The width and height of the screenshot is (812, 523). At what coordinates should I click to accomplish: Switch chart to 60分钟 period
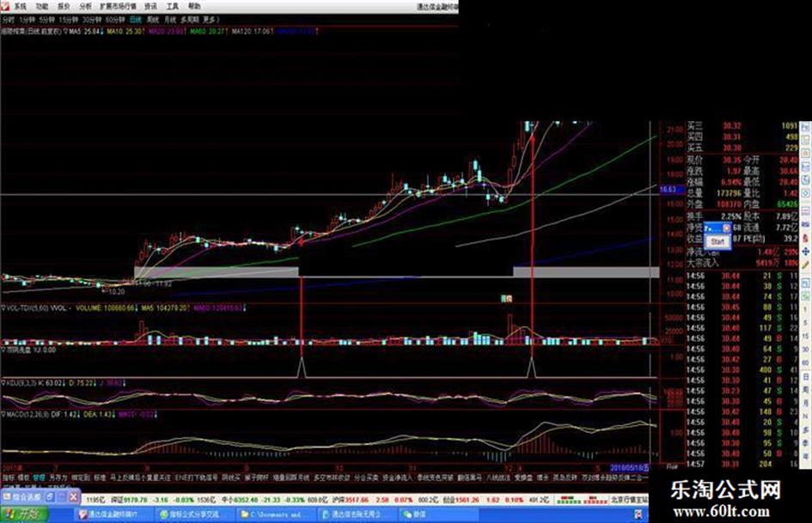click(x=115, y=20)
